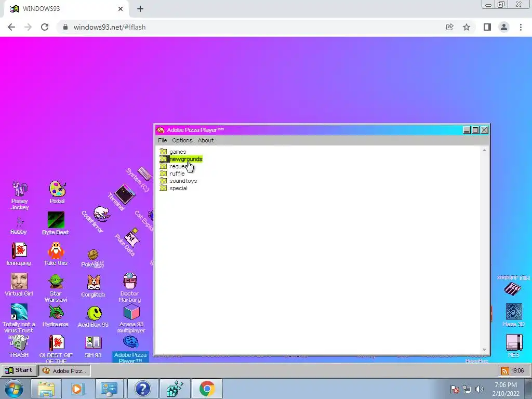Close the WINDOWS93 browser tab
The width and height of the screenshot is (532, 399).
121,9
